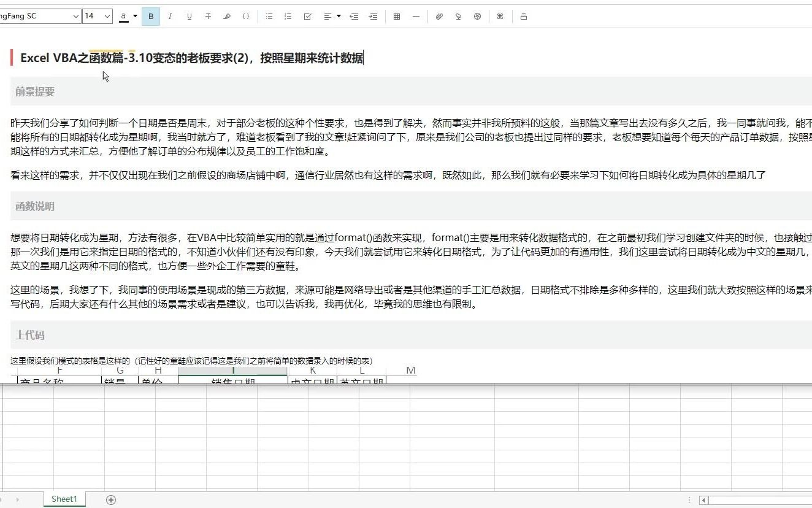Insert a numbered list

pos(288,16)
